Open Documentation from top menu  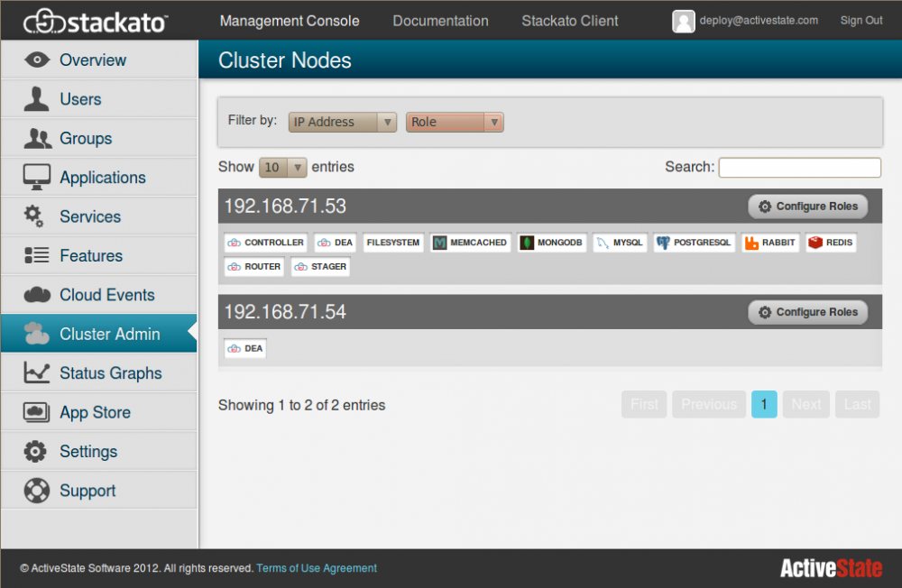tap(441, 21)
